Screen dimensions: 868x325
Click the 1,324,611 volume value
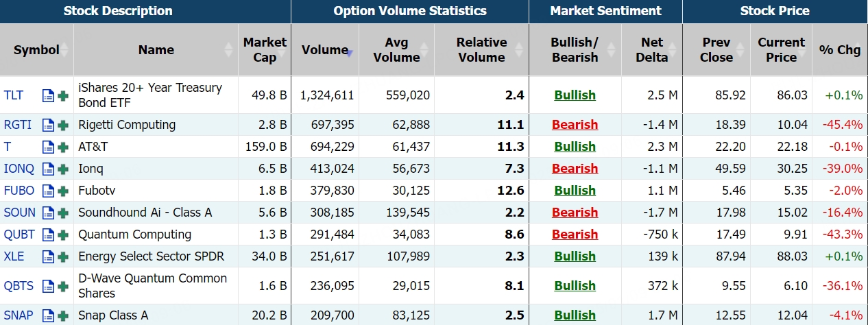(327, 95)
